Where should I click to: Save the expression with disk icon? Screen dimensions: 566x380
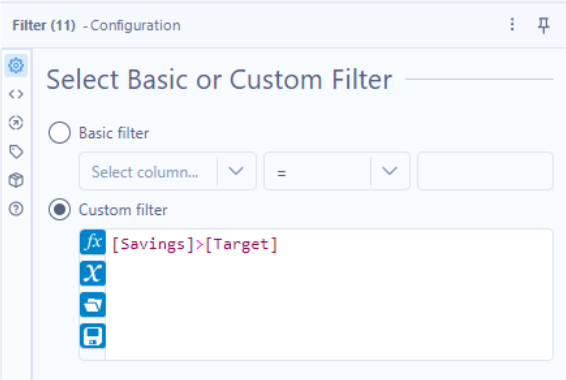point(93,336)
